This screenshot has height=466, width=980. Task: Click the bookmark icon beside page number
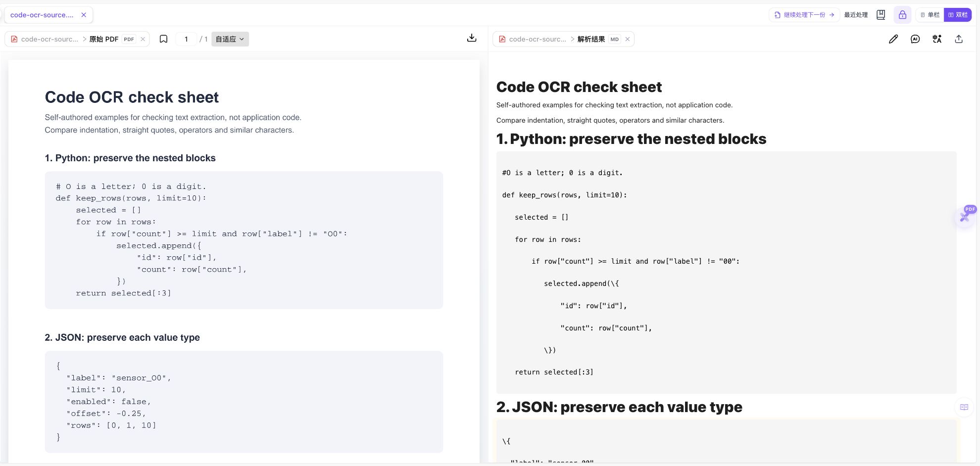[163, 39]
